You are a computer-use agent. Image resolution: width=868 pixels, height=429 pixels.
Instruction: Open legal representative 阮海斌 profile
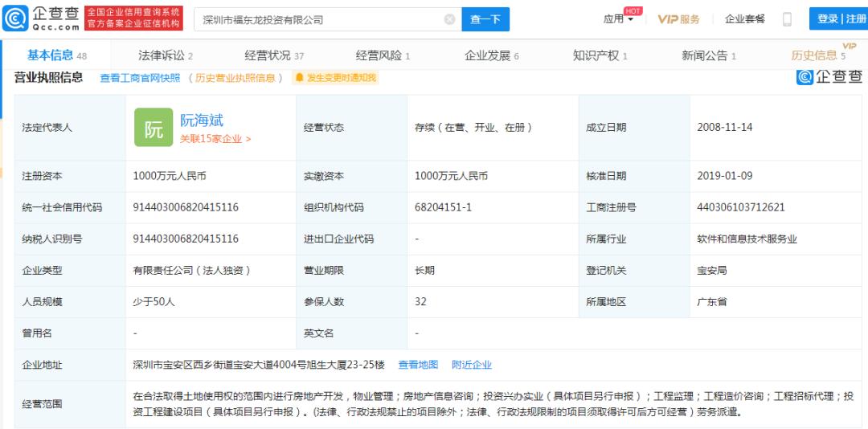202,121
